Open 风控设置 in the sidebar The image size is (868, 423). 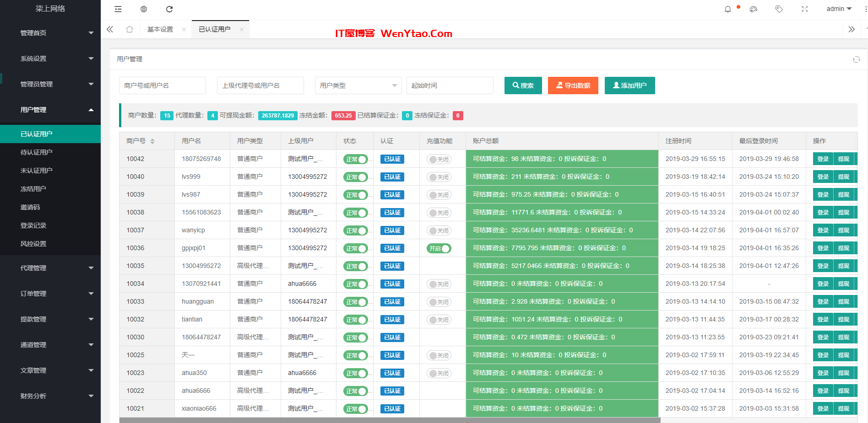[x=50, y=244]
